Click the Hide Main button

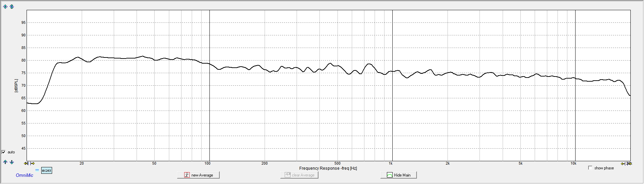[398, 175]
